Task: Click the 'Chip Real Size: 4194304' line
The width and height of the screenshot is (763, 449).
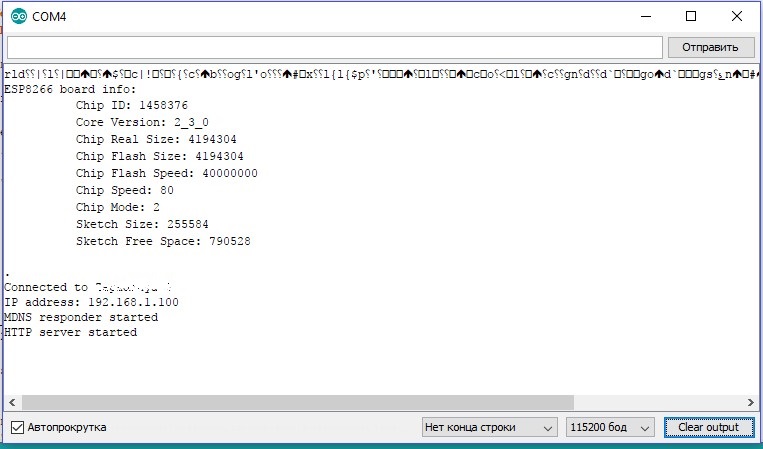Action: point(156,139)
